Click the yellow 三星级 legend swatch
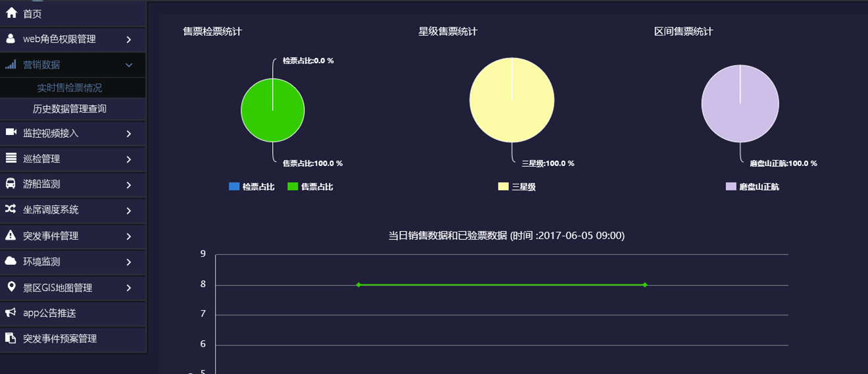 click(x=503, y=186)
